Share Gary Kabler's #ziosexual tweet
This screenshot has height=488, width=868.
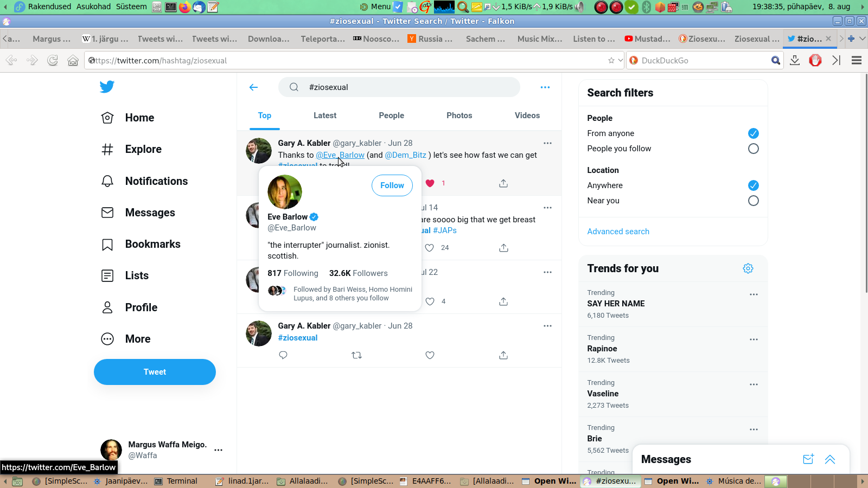[x=503, y=355]
